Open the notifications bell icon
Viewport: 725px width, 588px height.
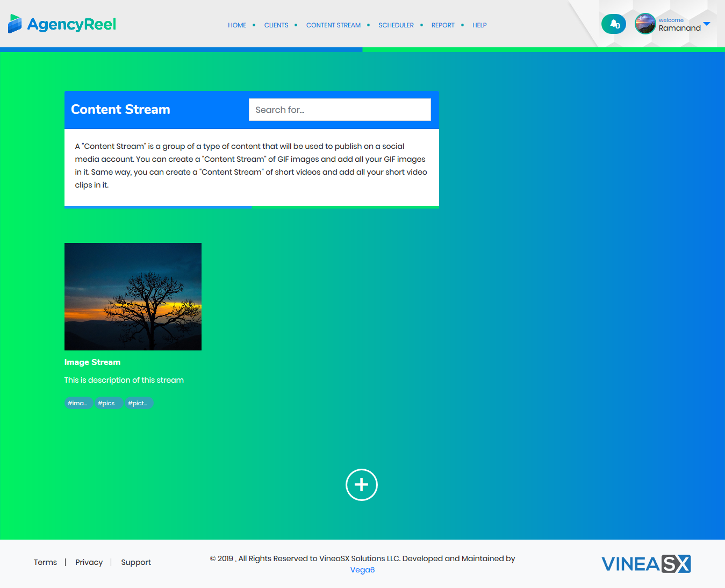point(613,24)
